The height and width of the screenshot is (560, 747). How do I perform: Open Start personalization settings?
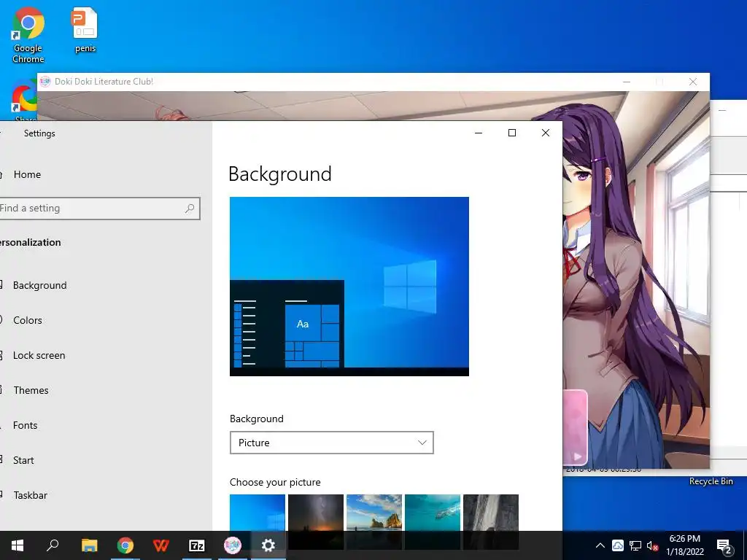[x=23, y=460]
